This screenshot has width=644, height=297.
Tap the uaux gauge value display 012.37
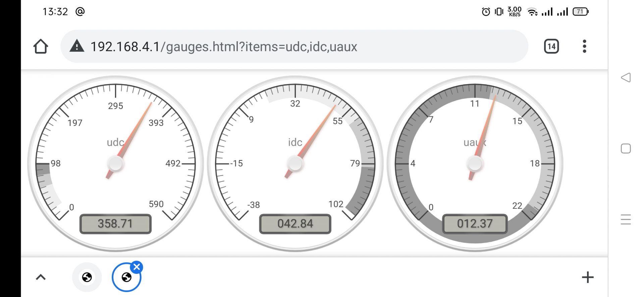pos(475,224)
